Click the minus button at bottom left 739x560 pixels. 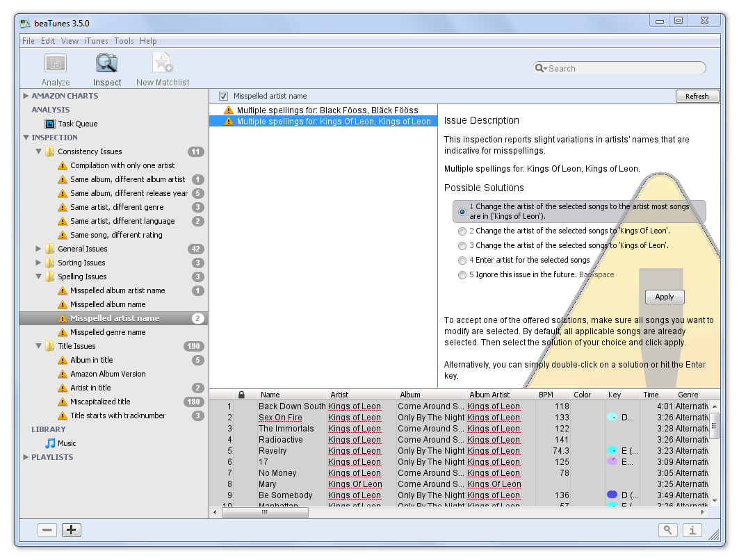(x=47, y=530)
